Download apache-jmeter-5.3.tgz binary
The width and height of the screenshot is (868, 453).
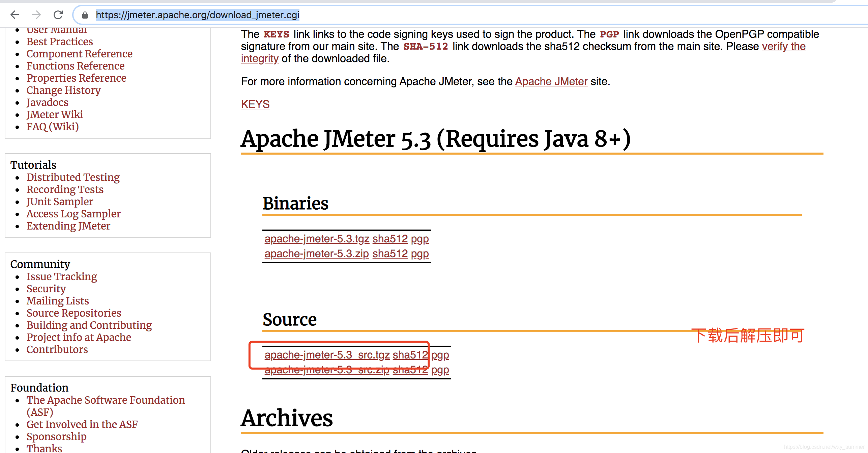(317, 239)
